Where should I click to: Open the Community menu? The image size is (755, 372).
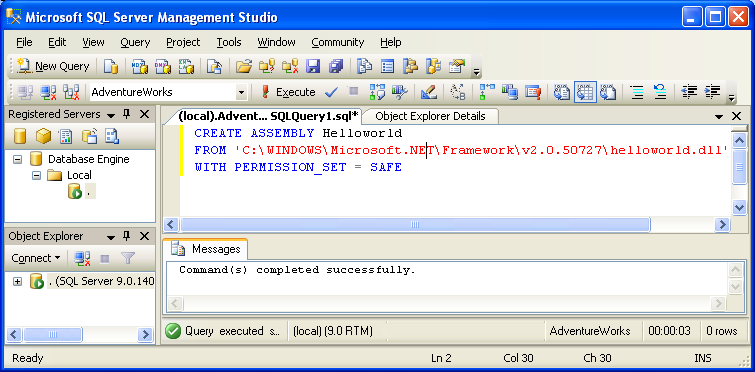pos(338,42)
